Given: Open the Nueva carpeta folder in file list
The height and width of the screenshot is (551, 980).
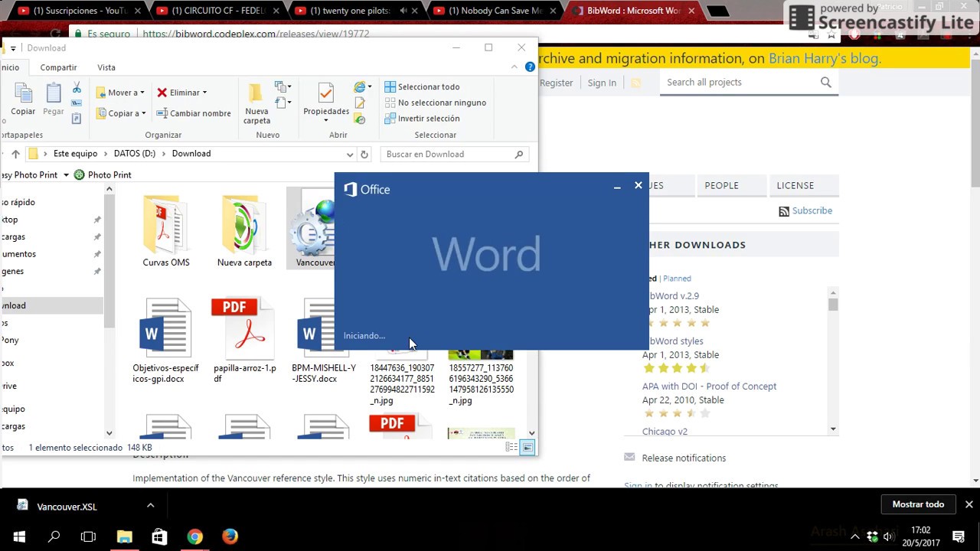Looking at the screenshot, I should click(244, 231).
